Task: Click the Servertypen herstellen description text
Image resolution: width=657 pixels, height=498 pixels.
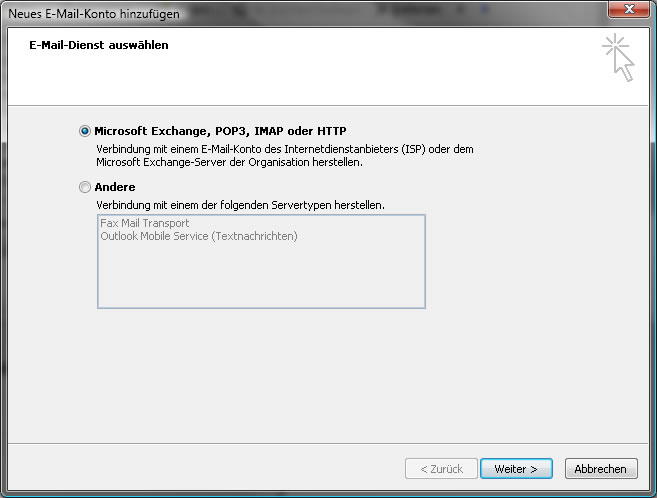Action: (x=241, y=205)
